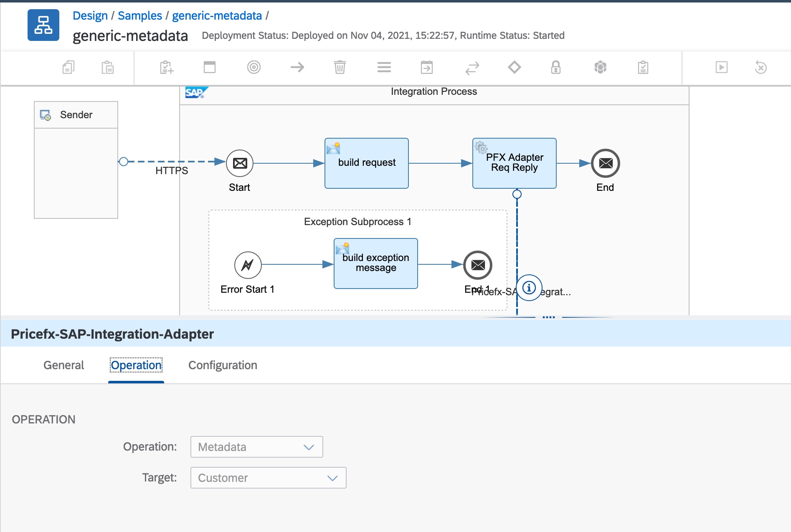
Task: Select the build request step
Action: click(x=366, y=163)
